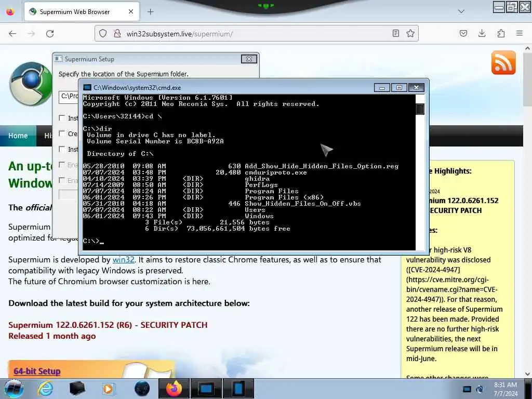
Task: Click the taskbar clock showing 8:31 AM
Action: pyautogui.click(x=506, y=389)
